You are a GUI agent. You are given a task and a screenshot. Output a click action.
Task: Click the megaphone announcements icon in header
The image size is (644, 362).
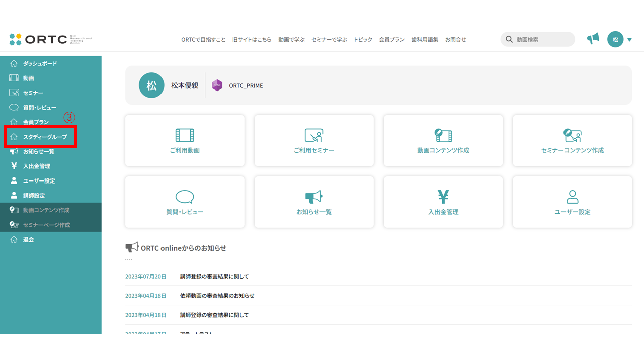pyautogui.click(x=593, y=39)
